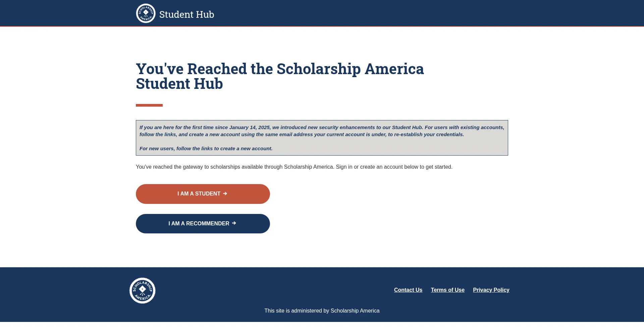The width and height of the screenshot is (644, 333).
Task: Open the Privacy Policy link
Action: click(491, 290)
